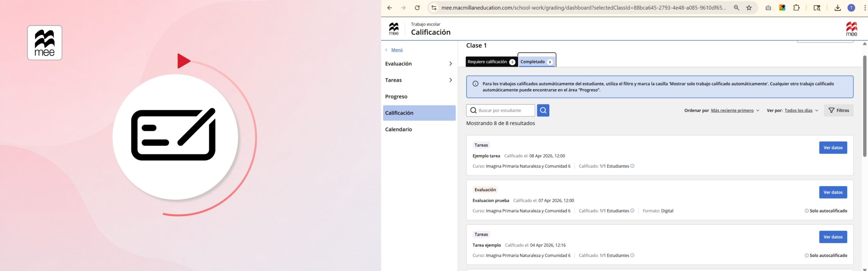Click the camera screenshot extension icon

[768, 8]
